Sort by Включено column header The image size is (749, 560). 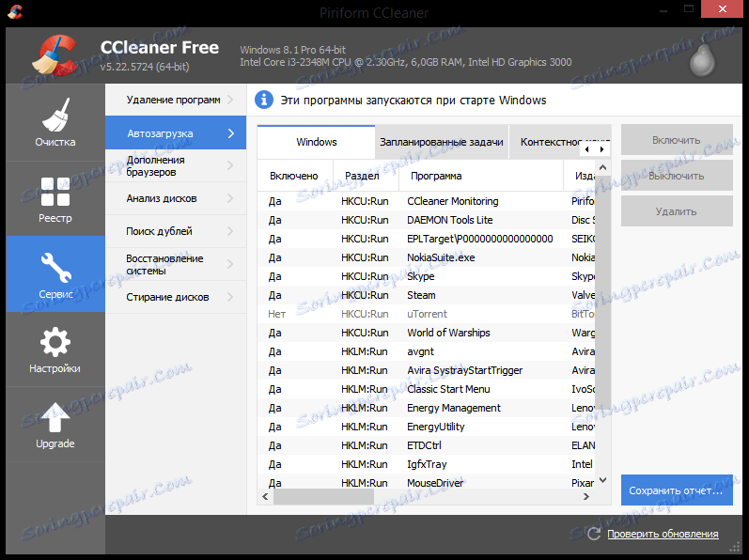tap(295, 176)
